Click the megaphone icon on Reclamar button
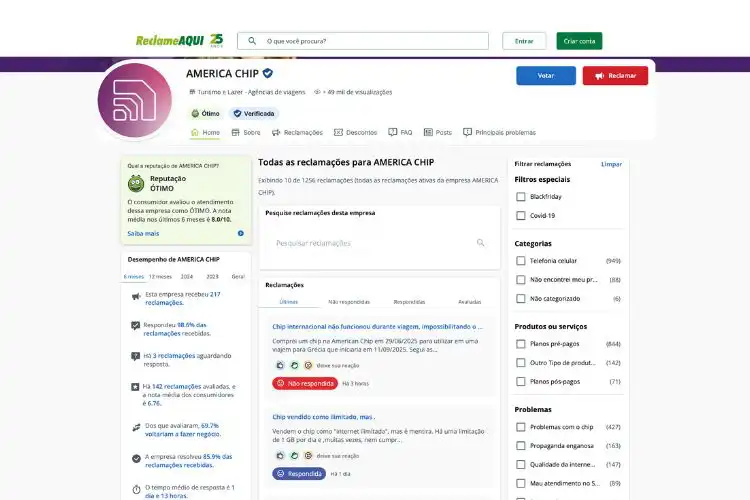This screenshot has height=500, width=750. pyautogui.click(x=600, y=76)
